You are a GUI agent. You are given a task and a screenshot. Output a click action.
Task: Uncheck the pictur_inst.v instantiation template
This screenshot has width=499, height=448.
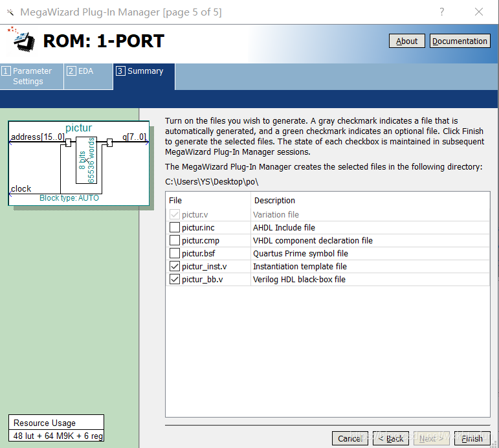[x=174, y=266]
